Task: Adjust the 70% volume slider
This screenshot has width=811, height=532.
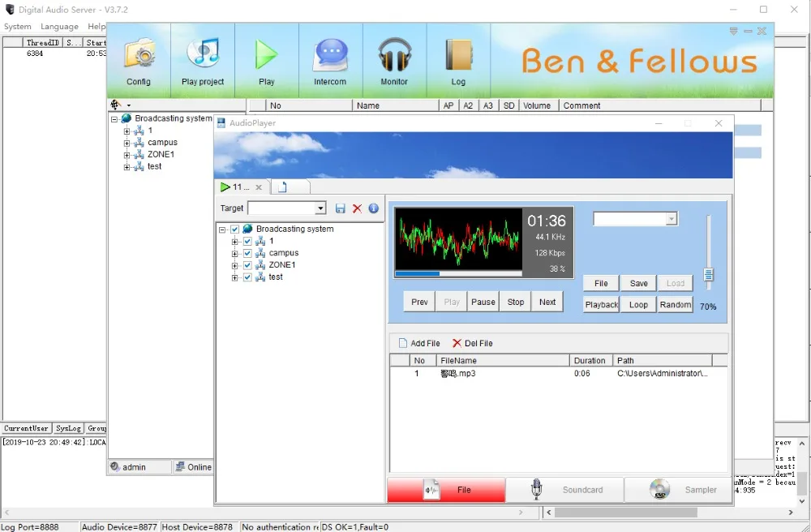Action: coord(708,276)
